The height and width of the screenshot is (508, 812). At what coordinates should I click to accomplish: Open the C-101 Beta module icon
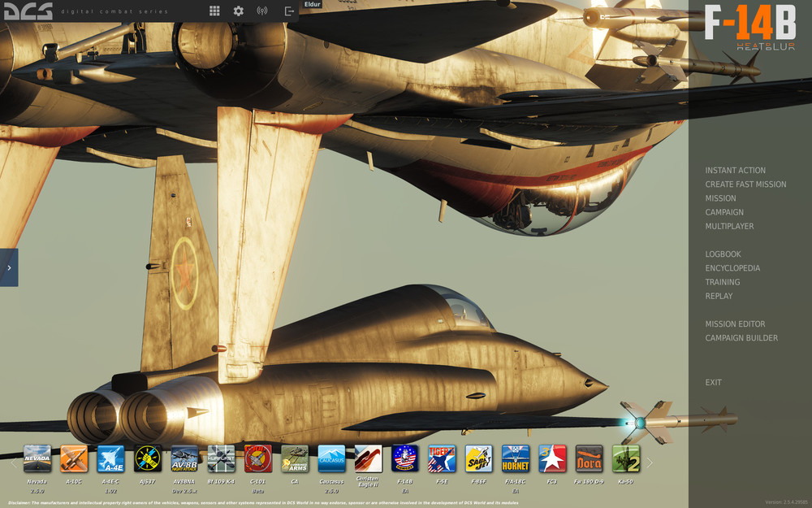coord(258,458)
